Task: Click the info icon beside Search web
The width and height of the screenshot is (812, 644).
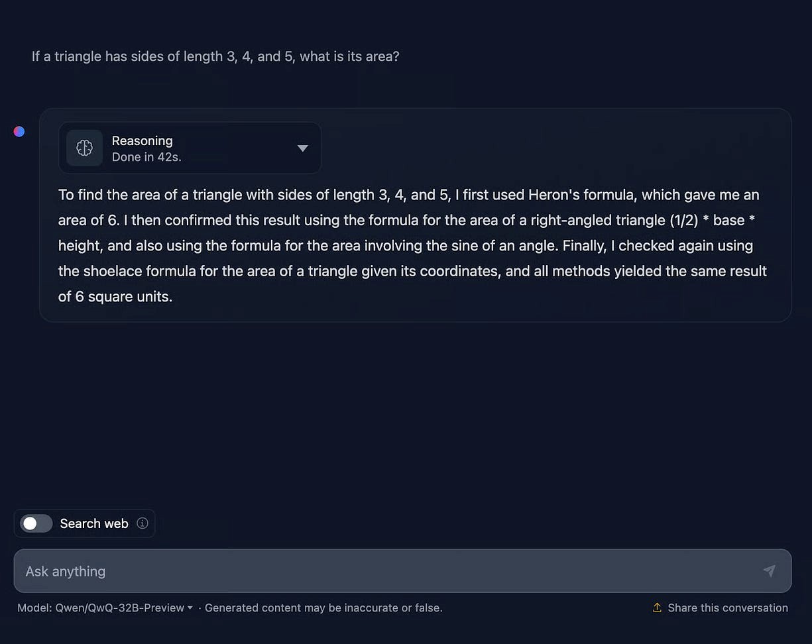Action: tap(142, 523)
